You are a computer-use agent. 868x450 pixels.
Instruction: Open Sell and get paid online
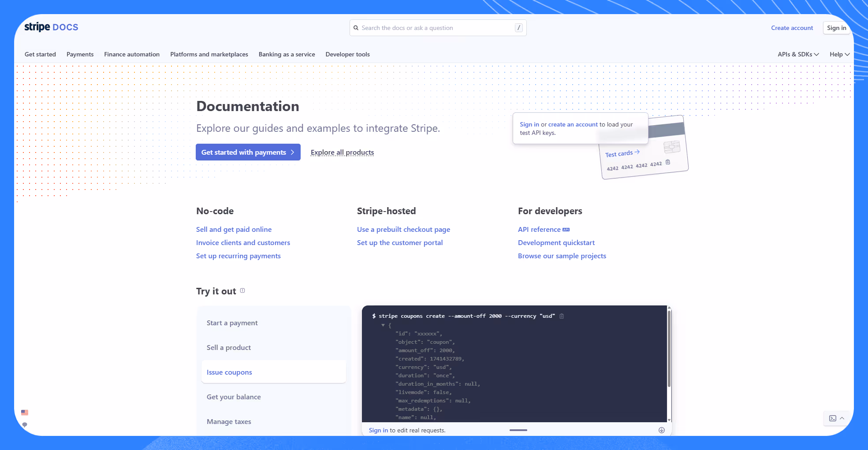pyautogui.click(x=234, y=229)
